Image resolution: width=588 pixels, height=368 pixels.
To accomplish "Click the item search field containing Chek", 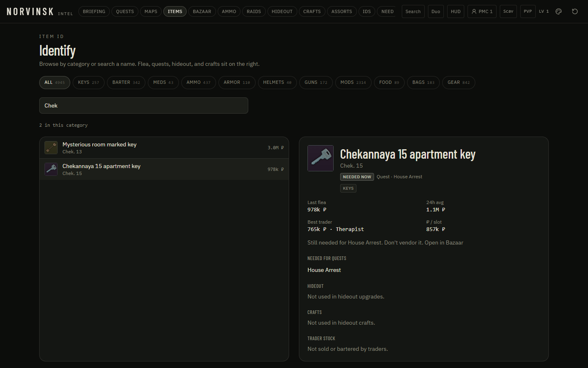I will pos(144,105).
